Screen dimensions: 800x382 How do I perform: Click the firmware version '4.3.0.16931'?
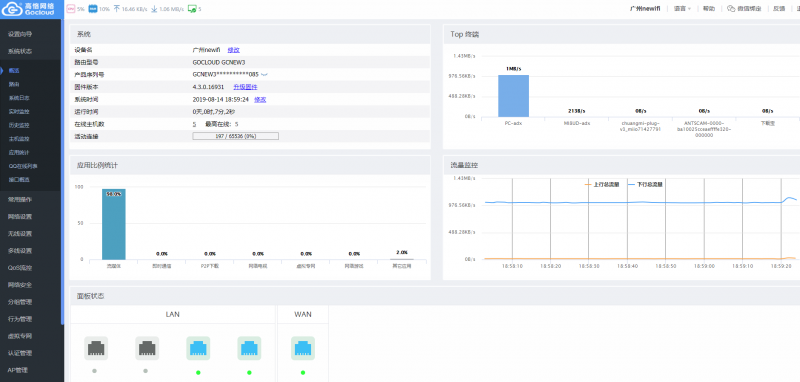point(208,87)
